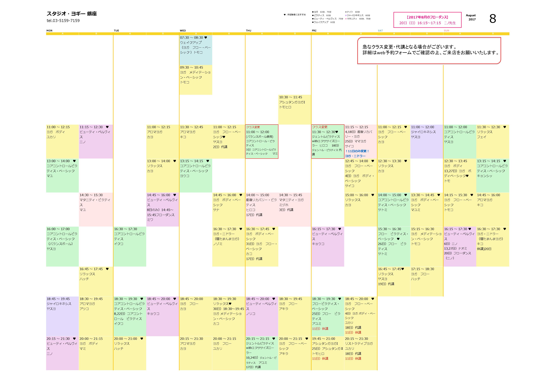Click the August 2017 label
Image resolution: width=555 pixels, height=392 pixels.
(x=471, y=17)
